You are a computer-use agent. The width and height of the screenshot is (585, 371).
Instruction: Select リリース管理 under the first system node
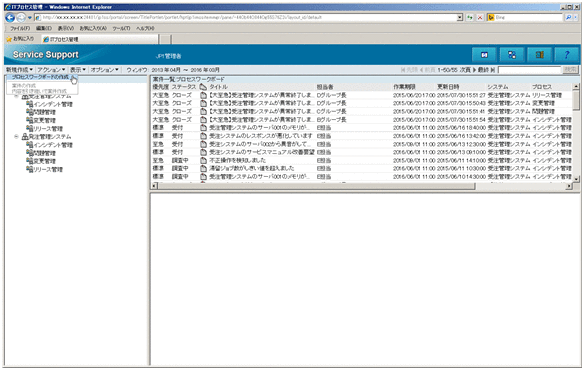pos(48,129)
